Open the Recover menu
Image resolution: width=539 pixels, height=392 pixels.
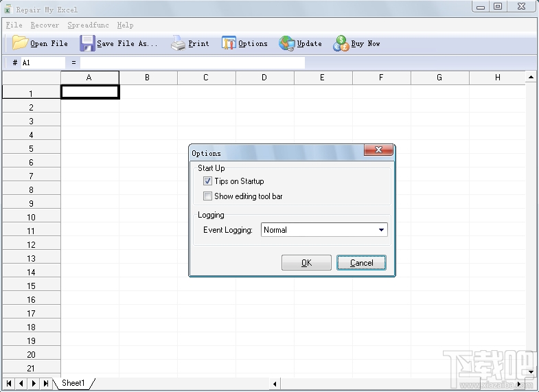(45, 25)
